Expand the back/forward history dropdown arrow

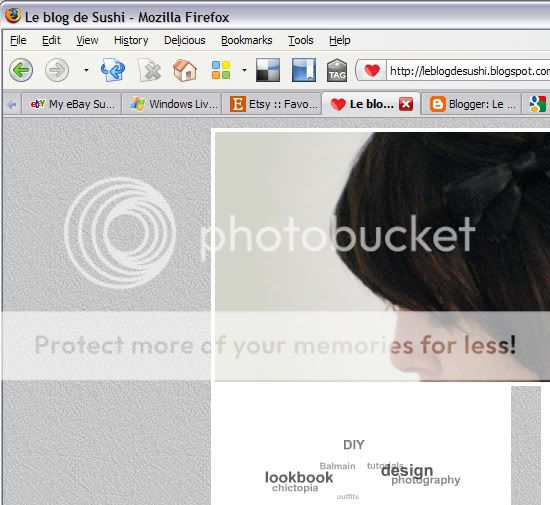tap(86, 70)
